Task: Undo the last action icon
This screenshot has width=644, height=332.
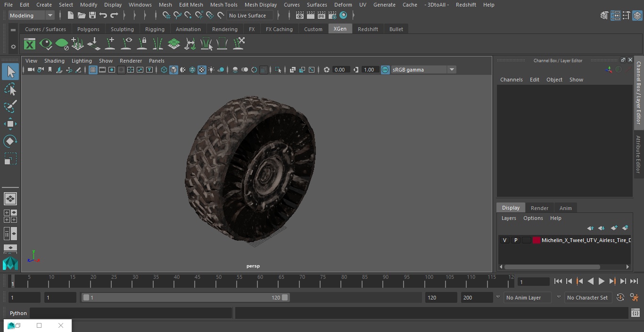Action: pos(103,16)
